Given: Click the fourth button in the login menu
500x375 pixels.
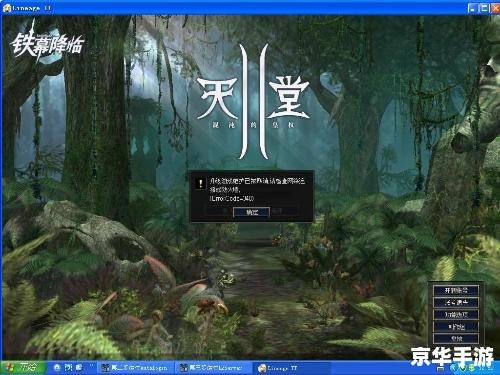Looking at the screenshot, I should point(456,327).
